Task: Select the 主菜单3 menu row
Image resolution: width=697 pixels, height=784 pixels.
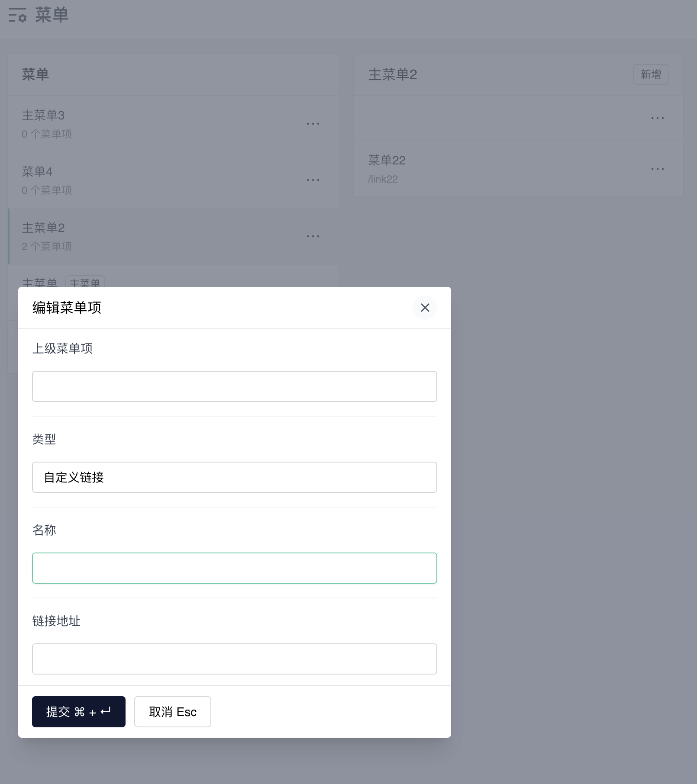Action: pos(173,124)
